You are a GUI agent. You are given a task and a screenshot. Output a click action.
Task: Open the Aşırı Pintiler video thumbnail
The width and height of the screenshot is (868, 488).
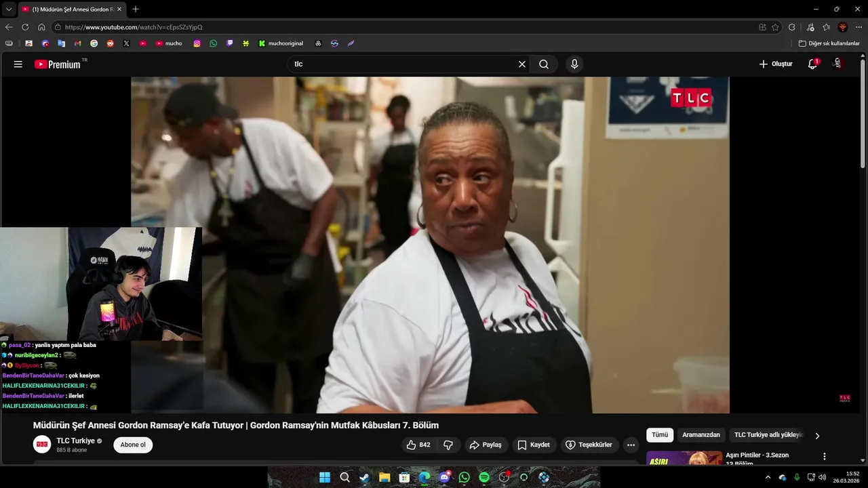[684, 458]
